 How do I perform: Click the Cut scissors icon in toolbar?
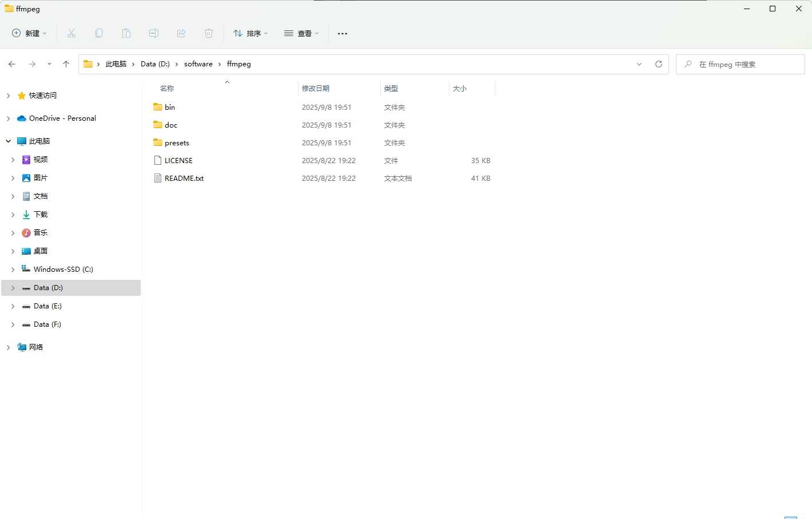click(71, 33)
